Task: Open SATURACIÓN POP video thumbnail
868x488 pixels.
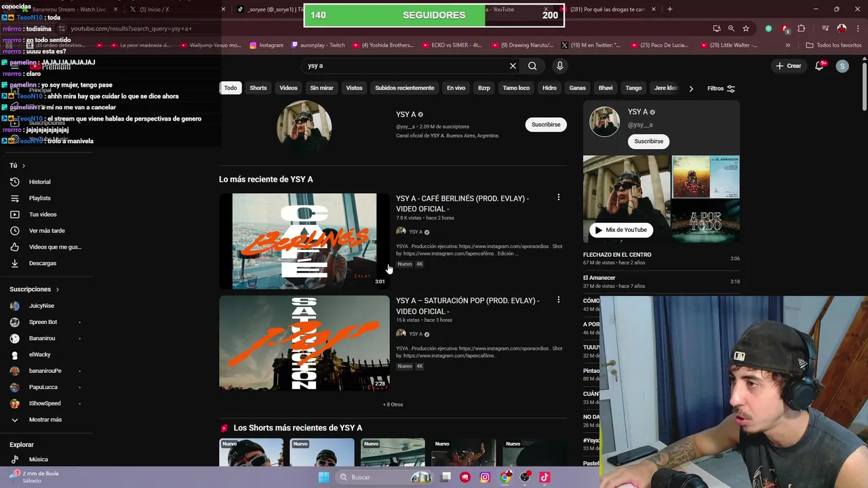Action: (x=304, y=343)
